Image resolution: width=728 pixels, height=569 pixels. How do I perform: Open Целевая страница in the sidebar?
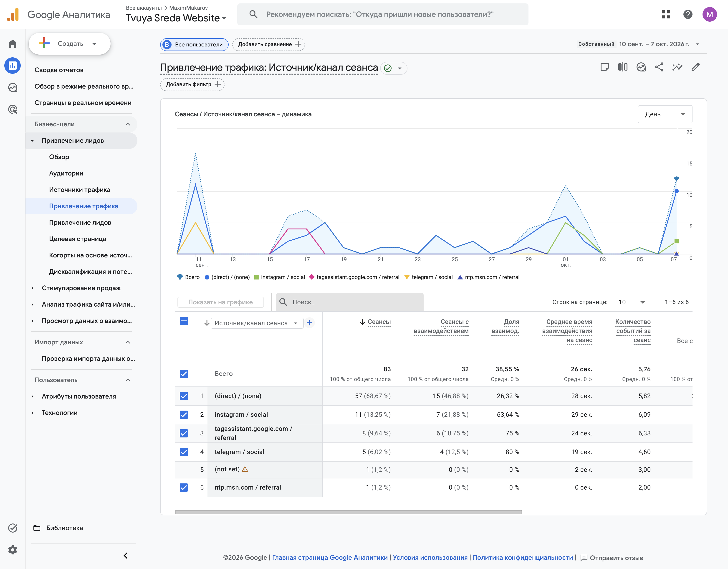(78, 239)
